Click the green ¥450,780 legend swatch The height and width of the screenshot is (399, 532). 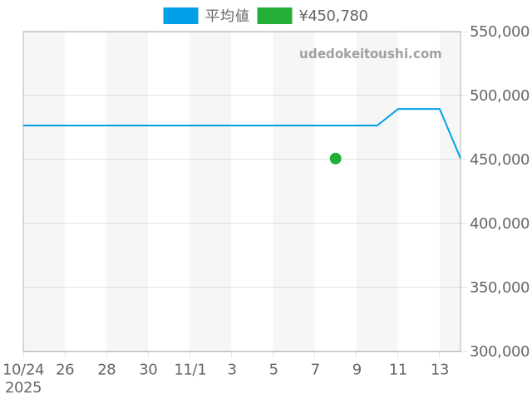pyautogui.click(x=274, y=16)
